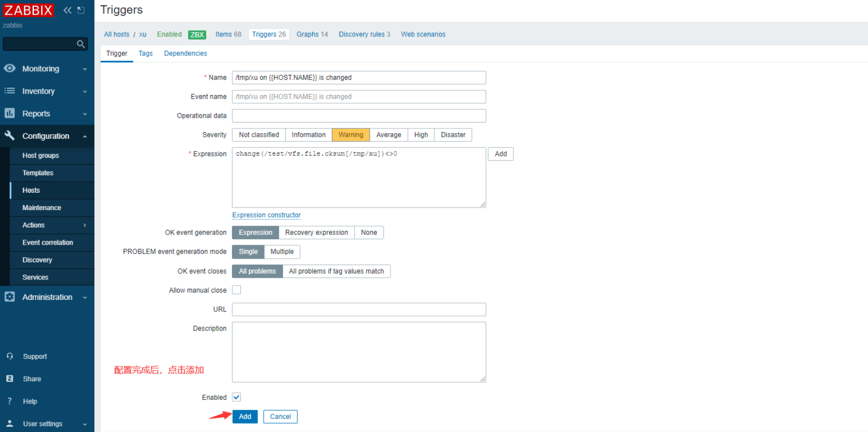Click the ZABBIX logo

28,10
